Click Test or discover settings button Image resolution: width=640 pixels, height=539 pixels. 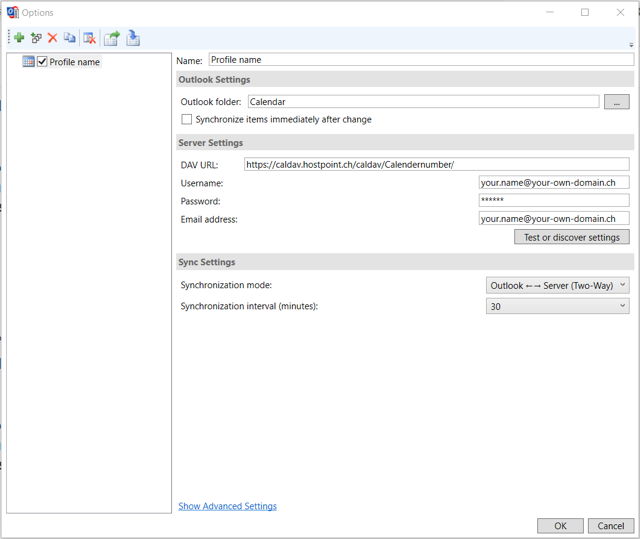click(571, 237)
